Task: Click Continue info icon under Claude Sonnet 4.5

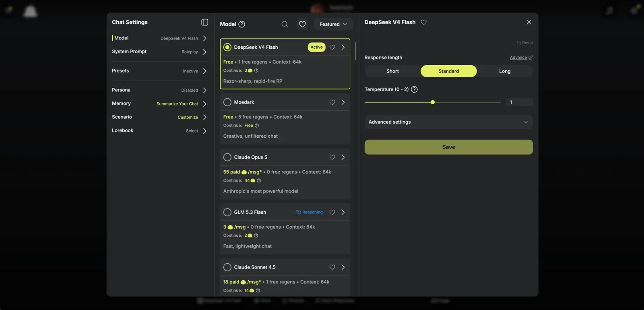Action: point(258,291)
